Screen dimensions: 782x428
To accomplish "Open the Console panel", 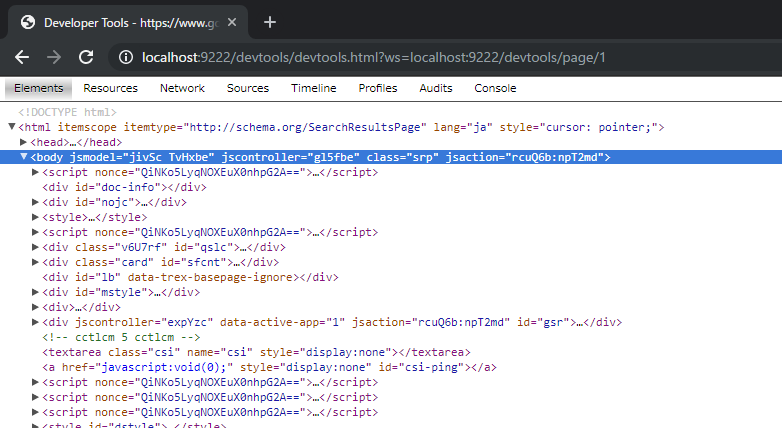I will tap(495, 88).
